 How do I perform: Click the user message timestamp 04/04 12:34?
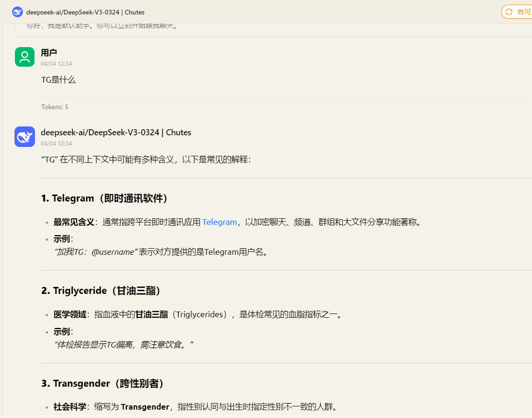tap(56, 64)
